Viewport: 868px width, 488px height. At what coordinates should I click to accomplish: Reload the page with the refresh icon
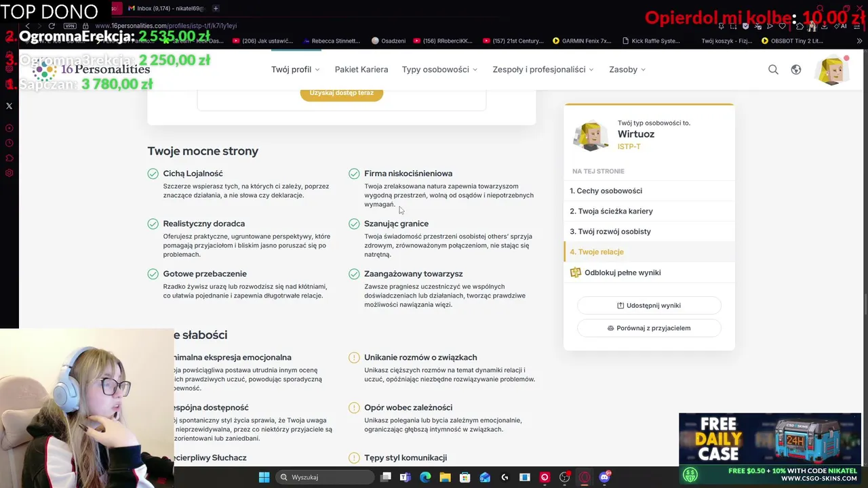click(x=52, y=26)
